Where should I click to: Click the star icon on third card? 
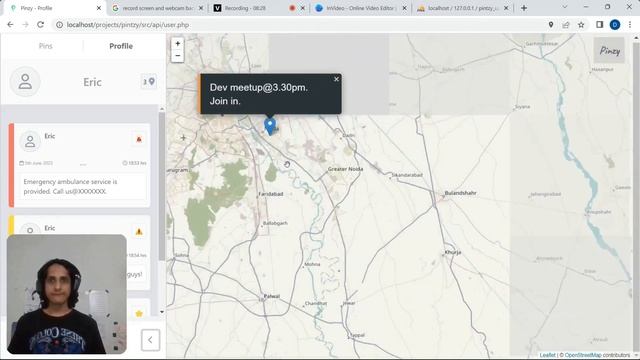coord(139,313)
